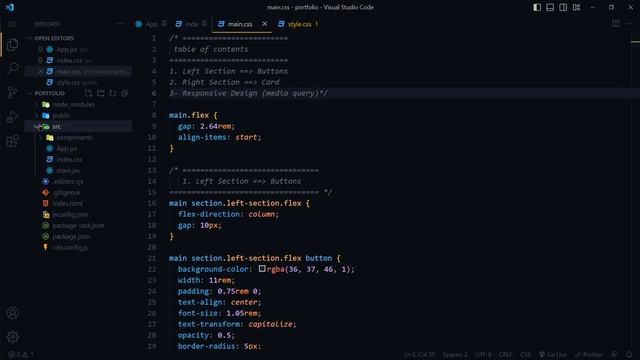
Task: Click the New File icon in PORTFOLIO header
Action: click(x=89, y=93)
